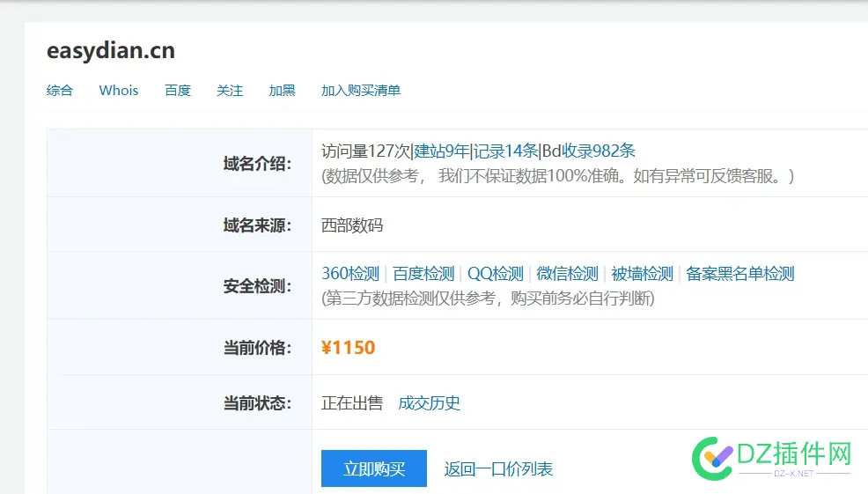Run the 360检测 safety check
The width and height of the screenshot is (868, 494).
click(350, 274)
